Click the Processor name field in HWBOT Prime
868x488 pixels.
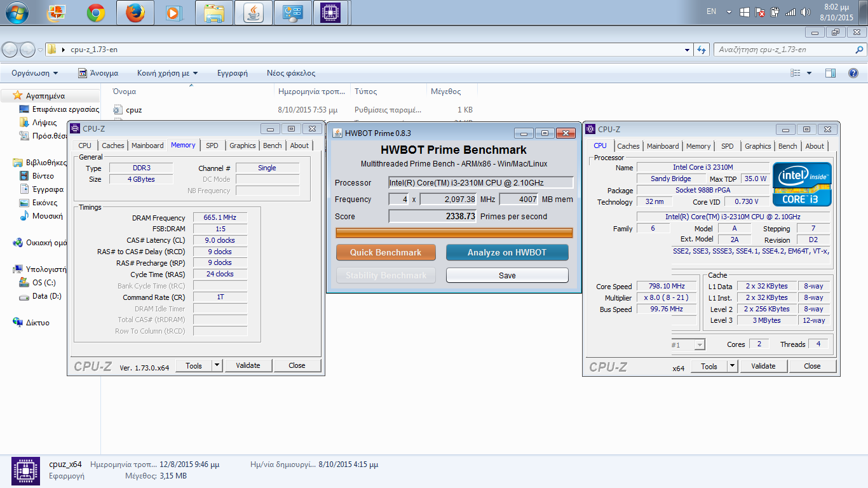[x=481, y=183]
